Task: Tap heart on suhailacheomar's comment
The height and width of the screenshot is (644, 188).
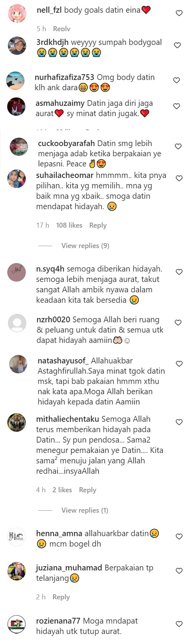Action: point(179,178)
